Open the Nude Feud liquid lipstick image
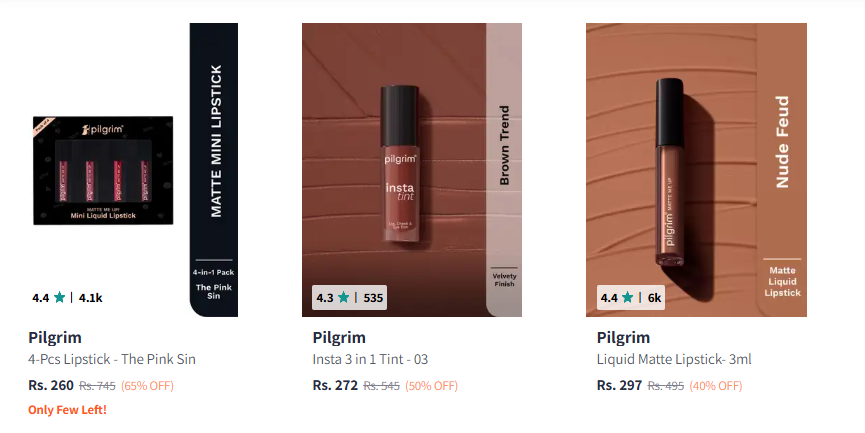This screenshot has height=433, width=865. point(696,170)
